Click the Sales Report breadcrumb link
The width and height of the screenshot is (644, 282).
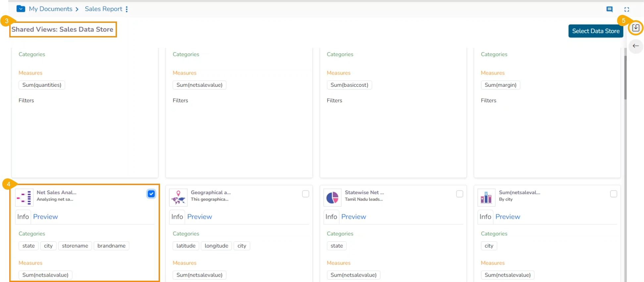point(103,9)
